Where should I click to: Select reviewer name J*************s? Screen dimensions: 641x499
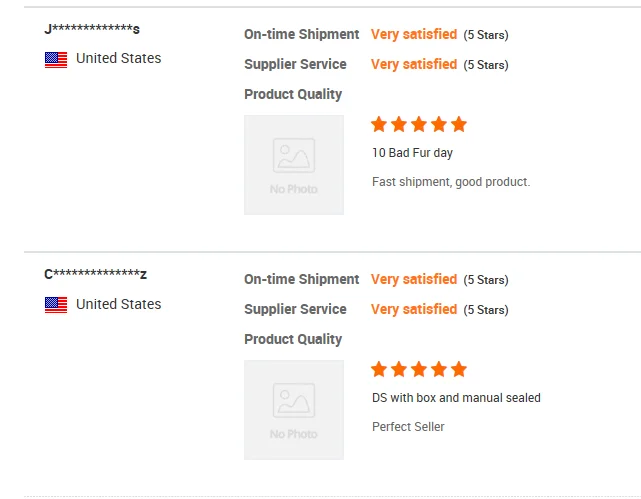click(x=92, y=29)
